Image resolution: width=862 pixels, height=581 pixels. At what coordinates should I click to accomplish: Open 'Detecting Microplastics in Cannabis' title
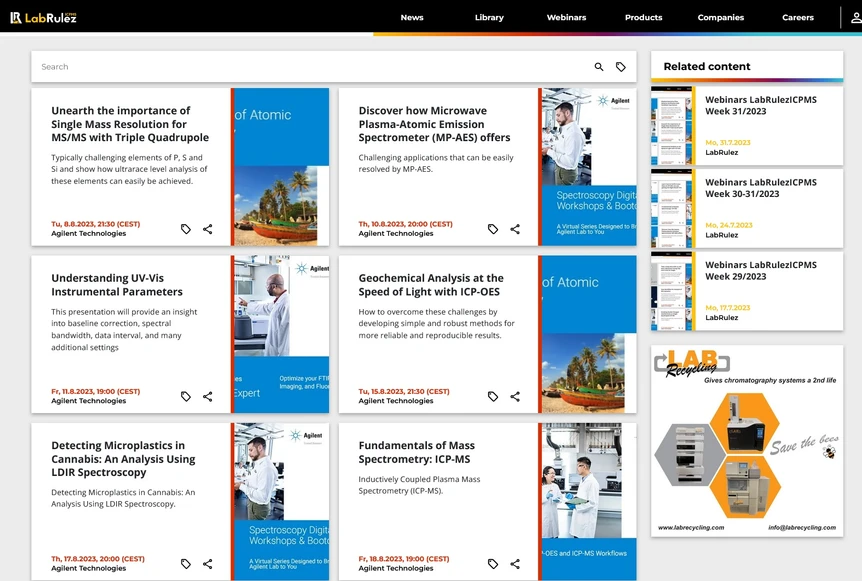click(x=123, y=459)
